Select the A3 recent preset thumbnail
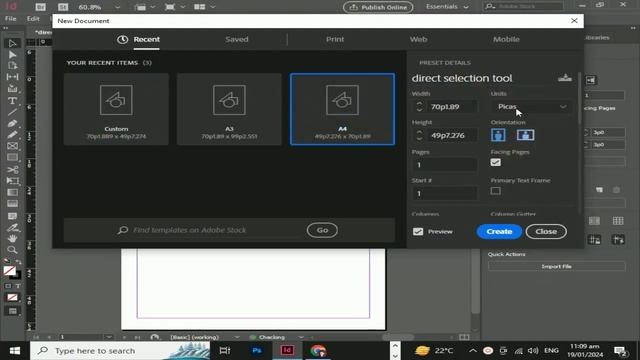The width and height of the screenshot is (640, 360). [x=229, y=109]
